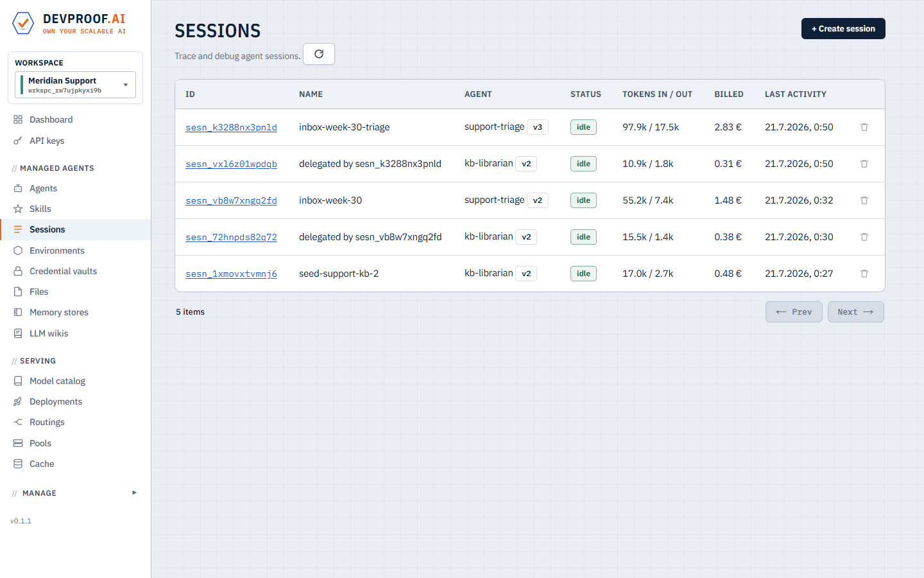
Task: Click 'delegated by sesn_vb8w7xngq2fd' name cell
Action: click(x=370, y=237)
